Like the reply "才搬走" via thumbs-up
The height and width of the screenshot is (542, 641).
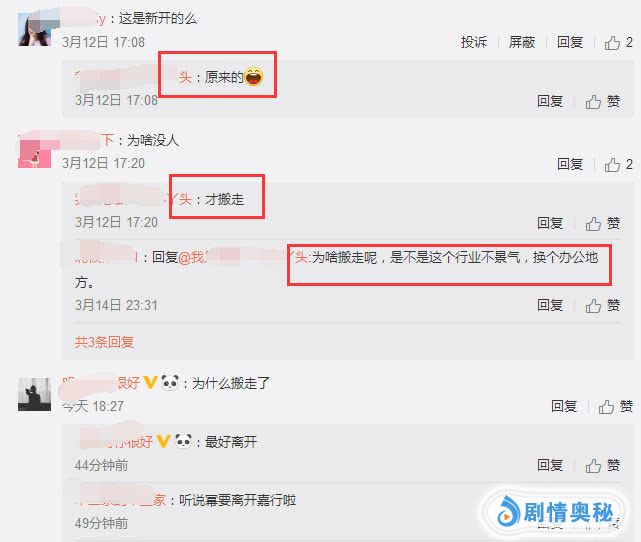pyautogui.click(x=593, y=224)
